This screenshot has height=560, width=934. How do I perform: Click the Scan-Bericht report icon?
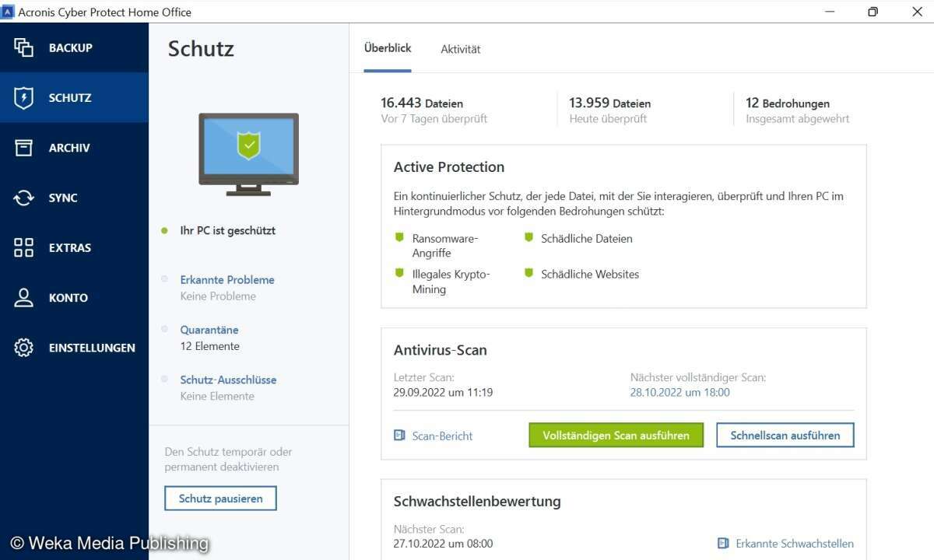click(x=399, y=436)
